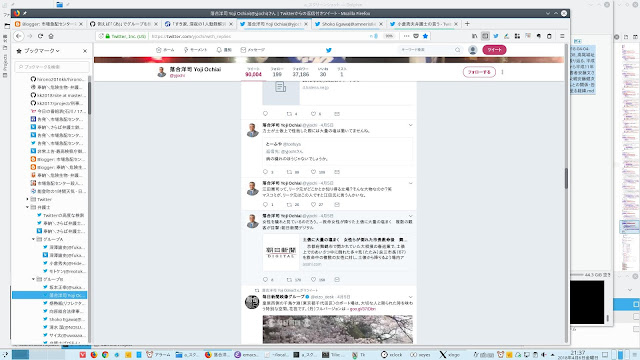Collapse the グループA bookmark folder
The image size is (640, 360).
33,239
